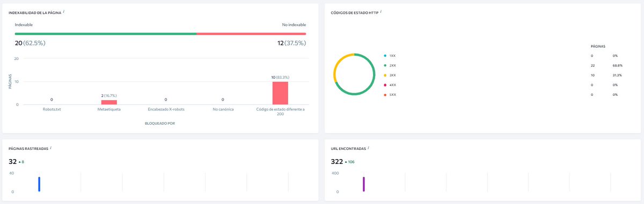644x204 pixels.
Task: Click the Robots.txt axis label
Action: 52,109
